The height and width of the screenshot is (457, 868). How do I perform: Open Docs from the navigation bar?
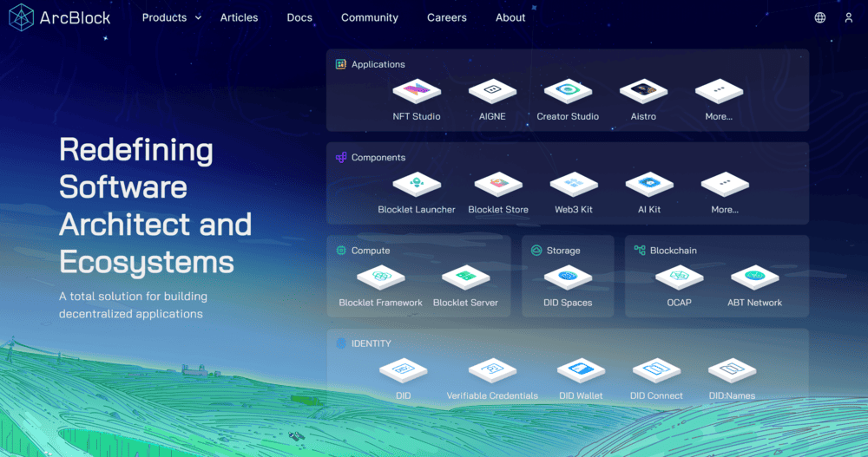[x=299, y=17]
